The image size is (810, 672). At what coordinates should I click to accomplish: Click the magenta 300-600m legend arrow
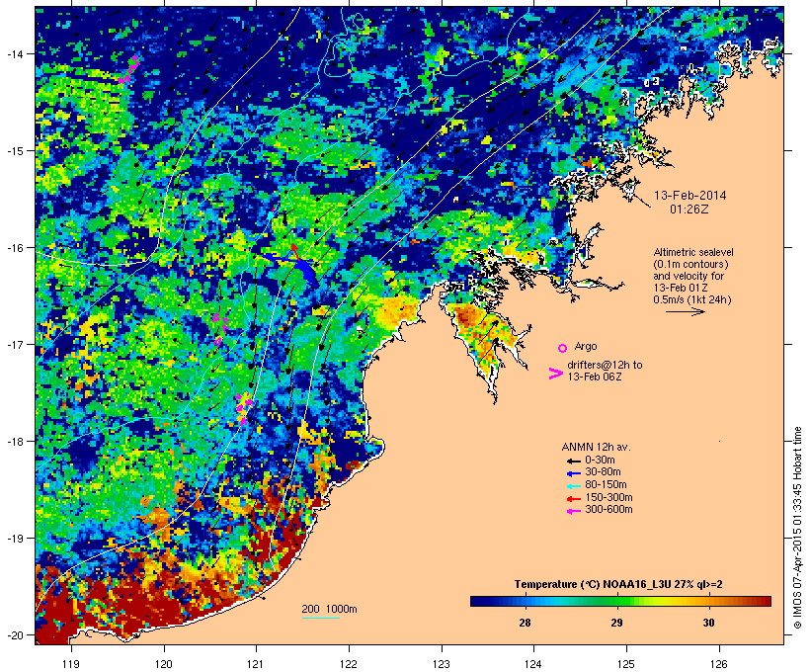coord(573,511)
